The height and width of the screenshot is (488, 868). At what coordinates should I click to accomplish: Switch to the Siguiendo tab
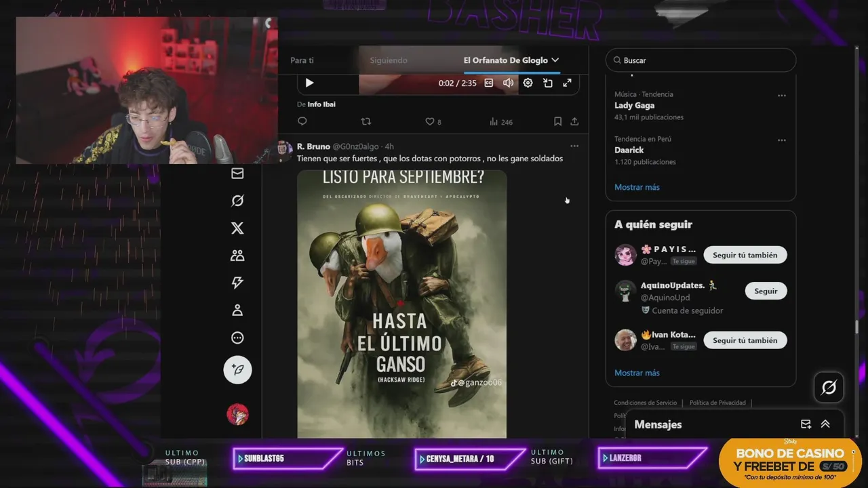389,60
